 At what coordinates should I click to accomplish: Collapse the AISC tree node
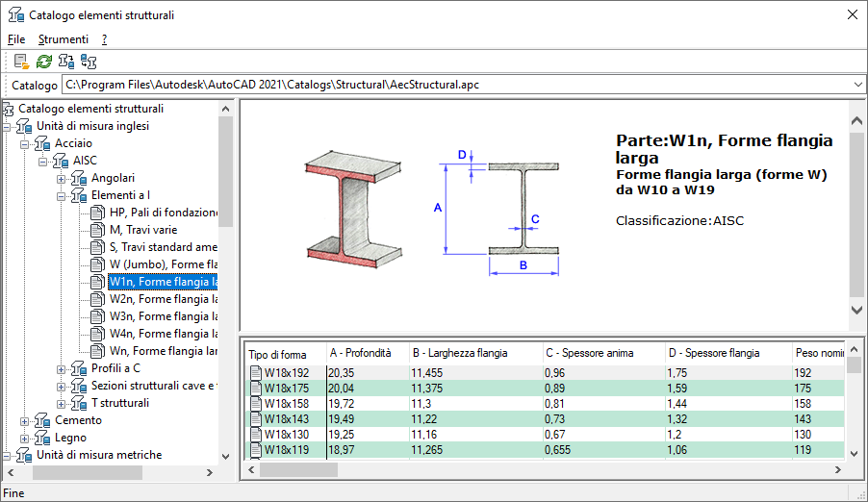pos(42,163)
